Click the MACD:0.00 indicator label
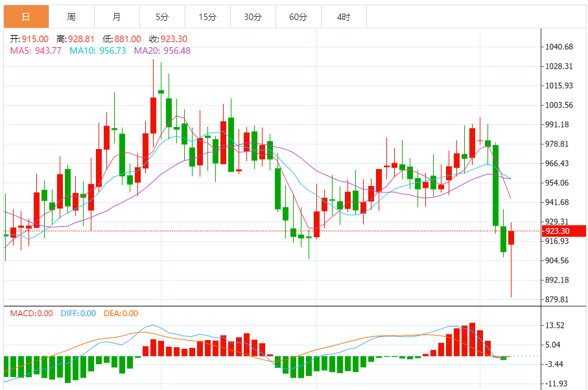The height and width of the screenshot is (390, 588). pyautogui.click(x=32, y=314)
